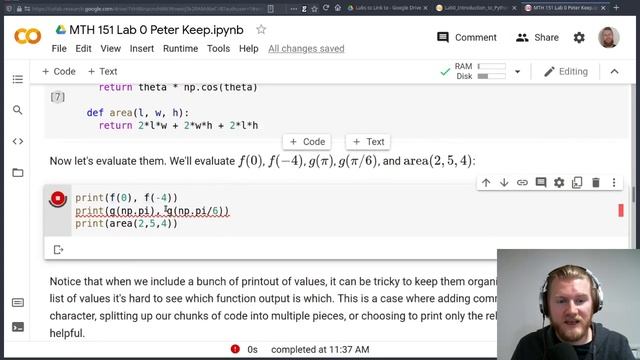Bookmark page with browser star icon
This screenshot has height=360, width=640.
pos(315,8)
